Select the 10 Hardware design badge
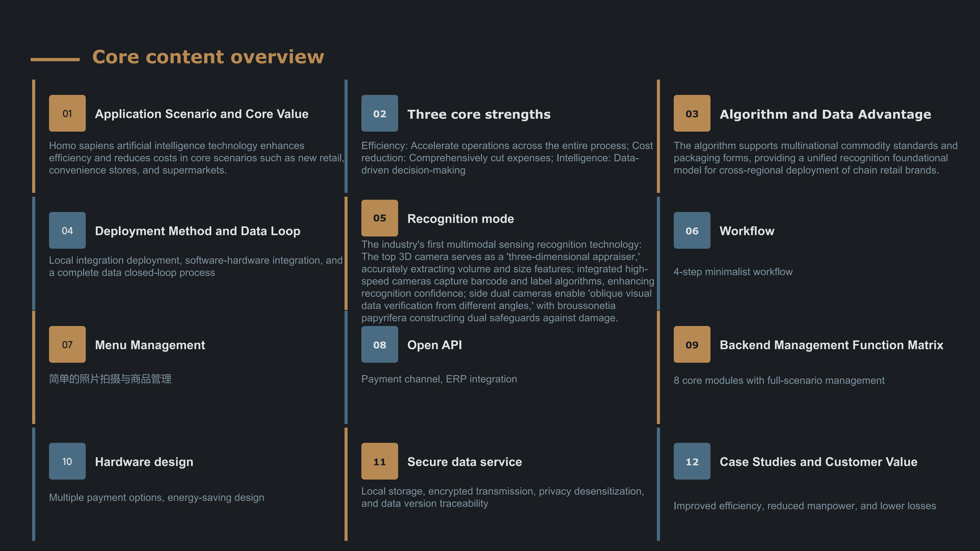The image size is (980, 551). click(x=67, y=461)
